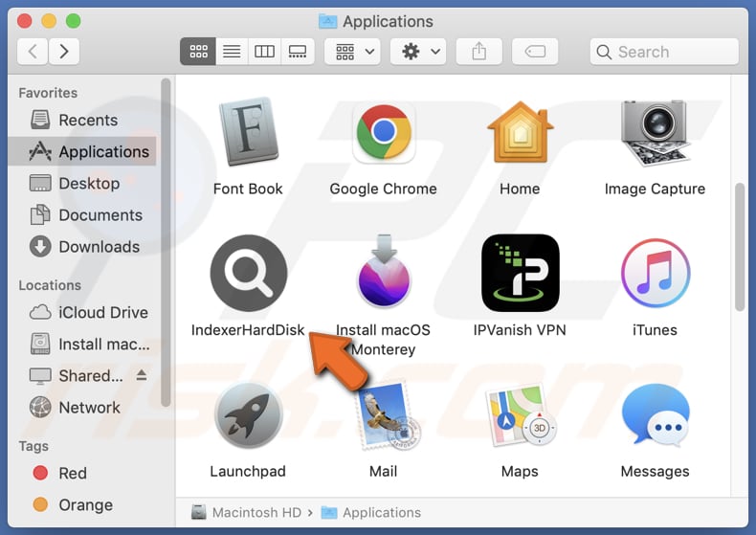The image size is (756, 535).
Task: Open the group-by arrangement dropdown
Action: click(352, 52)
